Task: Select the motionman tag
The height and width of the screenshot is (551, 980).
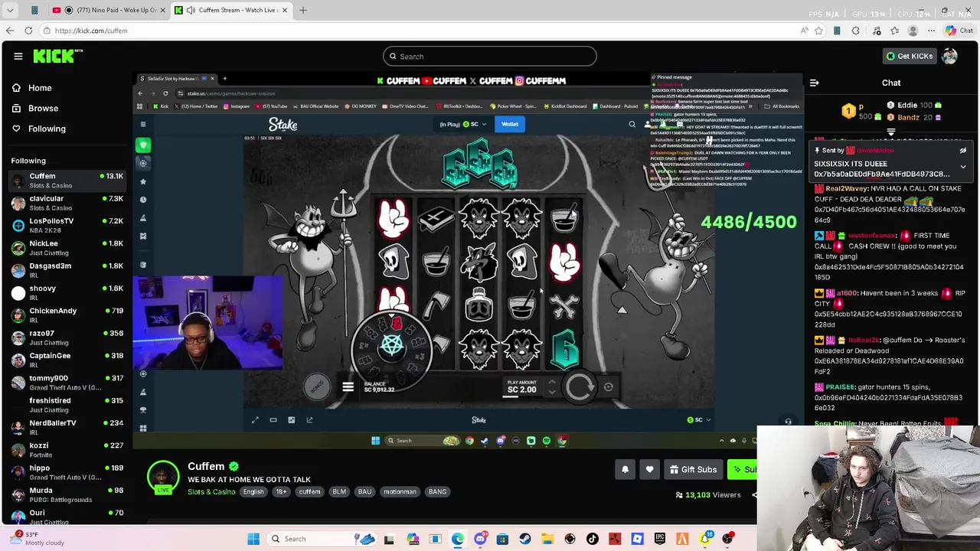Action: point(400,492)
